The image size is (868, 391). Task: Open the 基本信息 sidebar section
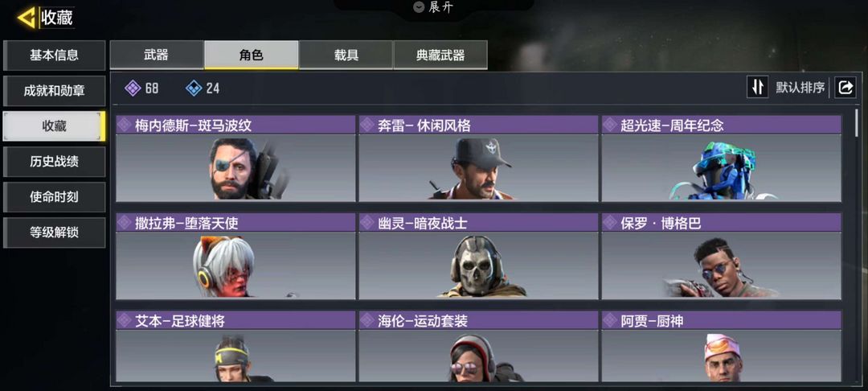[x=55, y=56]
